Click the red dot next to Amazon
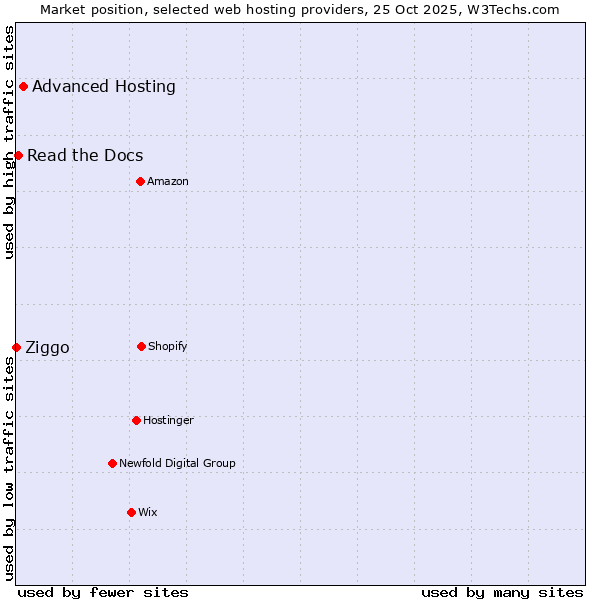Image resolution: width=600 pixels, height=600 pixels. pyautogui.click(x=140, y=181)
